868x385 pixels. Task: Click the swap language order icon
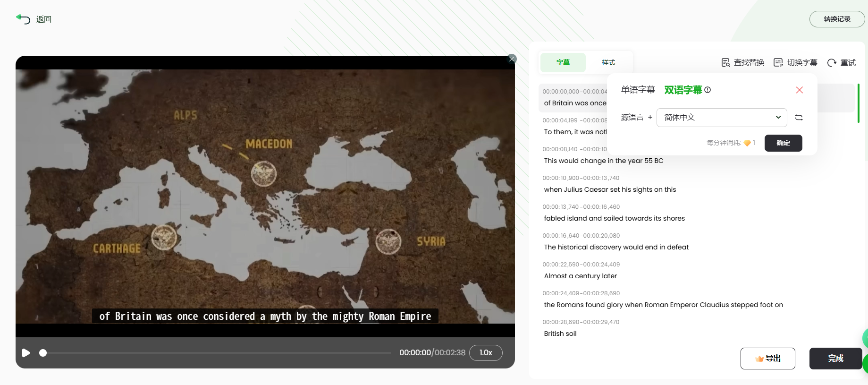799,117
